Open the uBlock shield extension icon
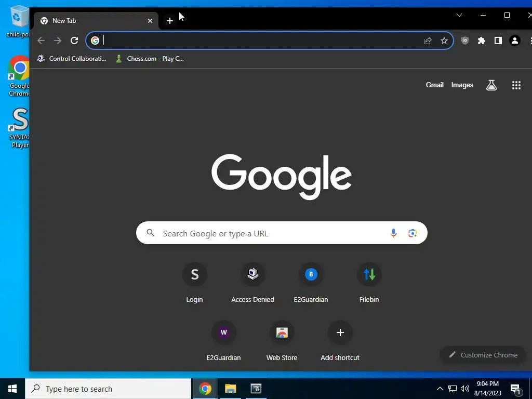532x399 pixels. pos(465,41)
